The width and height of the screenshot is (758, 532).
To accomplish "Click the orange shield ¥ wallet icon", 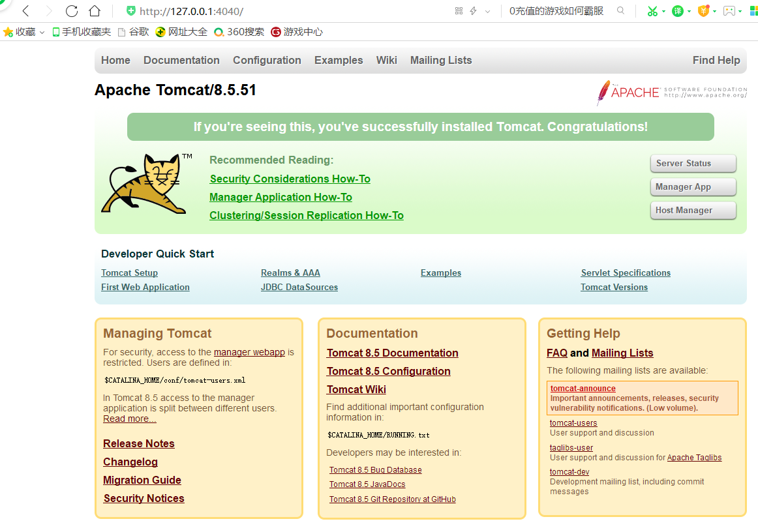I will click(x=703, y=10).
